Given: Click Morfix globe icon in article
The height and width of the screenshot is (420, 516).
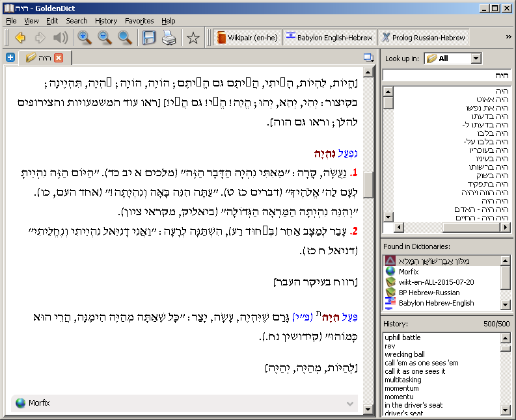Looking at the screenshot, I should [20, 403].
